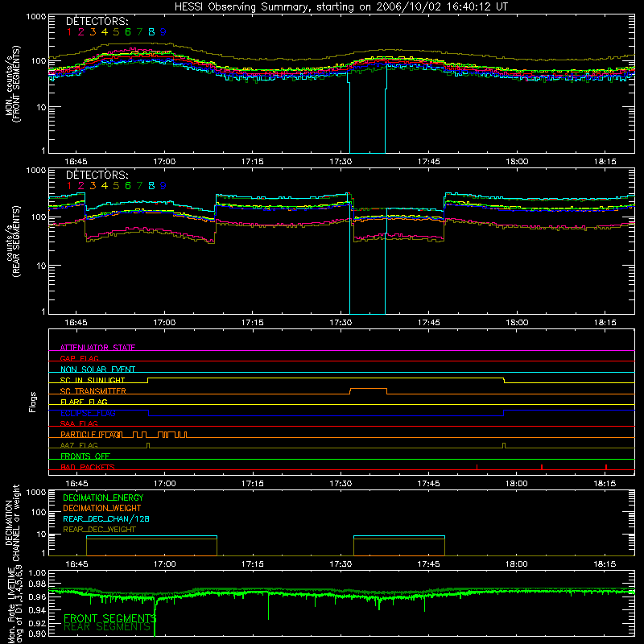The width and height of the screenshot is (644, 644).
Task: Click the 18:00 tick label under front segments plot
Action: pyautogui.click(x=517, y=162)
